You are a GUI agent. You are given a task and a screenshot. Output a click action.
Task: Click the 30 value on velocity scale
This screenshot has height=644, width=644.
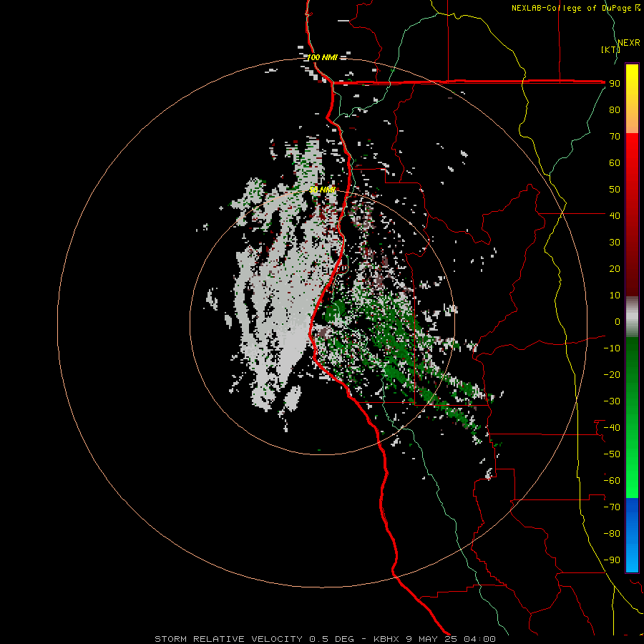pyautogui.click(x=615, y=243)
